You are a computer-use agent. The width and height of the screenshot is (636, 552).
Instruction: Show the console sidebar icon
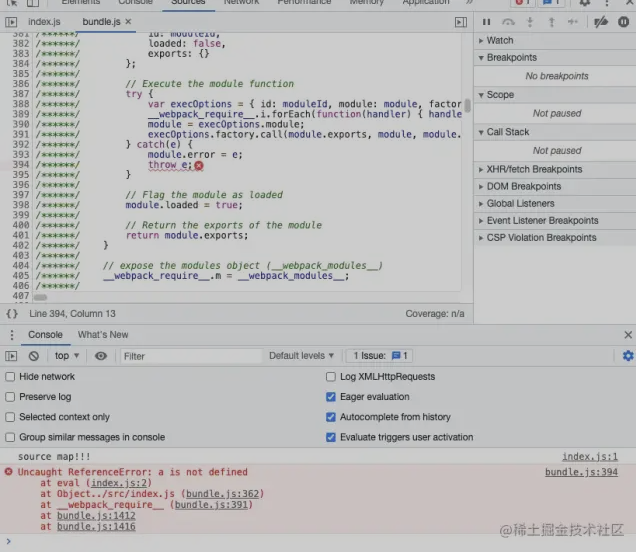(11, 356)
